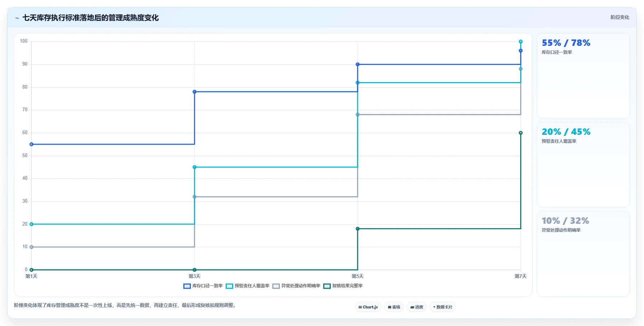The height and width of the screenshot is (326, 644).
Task: Click the 库存口径一致率 point at 第3天 (78)
Action: [194, 92]
